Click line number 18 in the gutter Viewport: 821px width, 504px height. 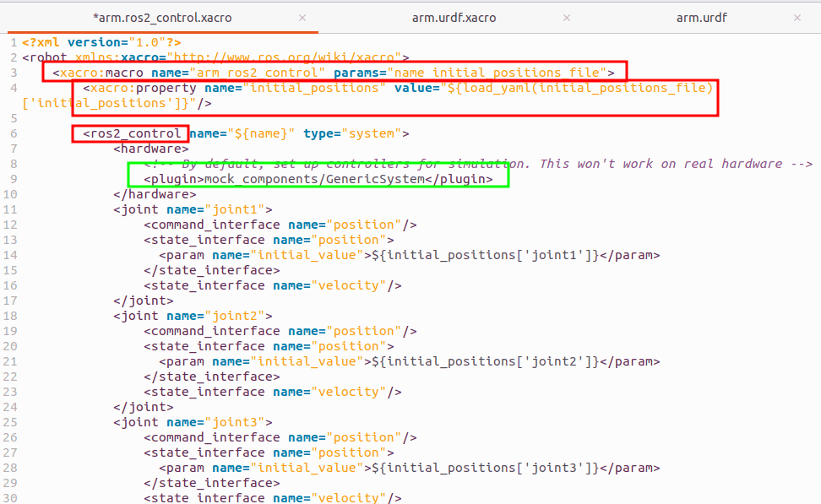[10, 316]
